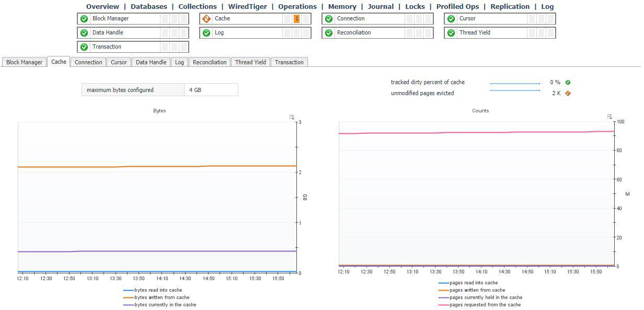Click warning icon next to unmodified pages evicted
Viewport: 644px width, 310px height.
coord(568,94)
